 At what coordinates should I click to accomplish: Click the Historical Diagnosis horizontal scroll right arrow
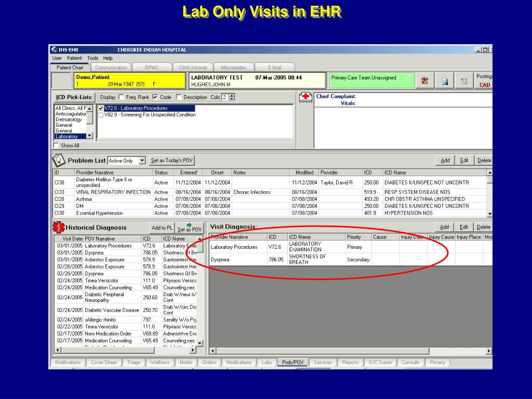click(x=193, y=350)
